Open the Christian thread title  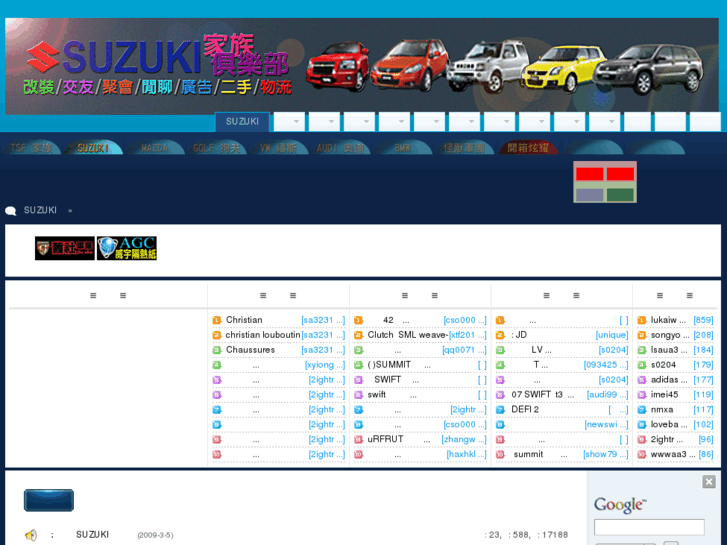[x=244, y=320]
